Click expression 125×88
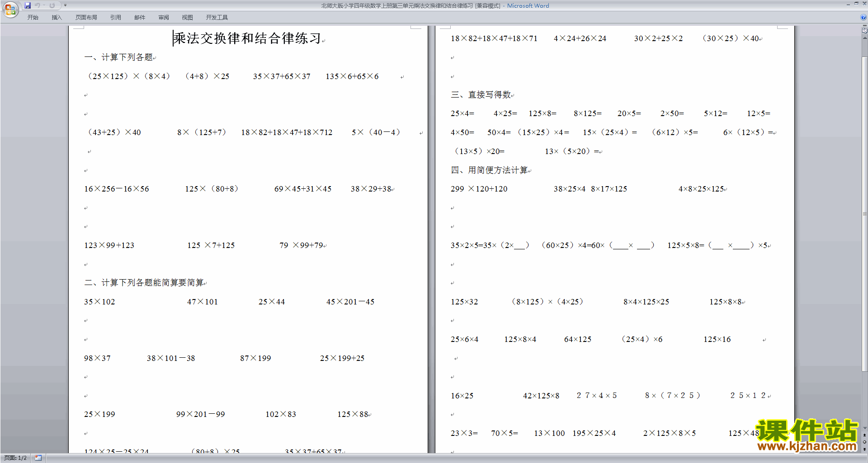The width and height of the screenshot is (868, 463). 353,414
